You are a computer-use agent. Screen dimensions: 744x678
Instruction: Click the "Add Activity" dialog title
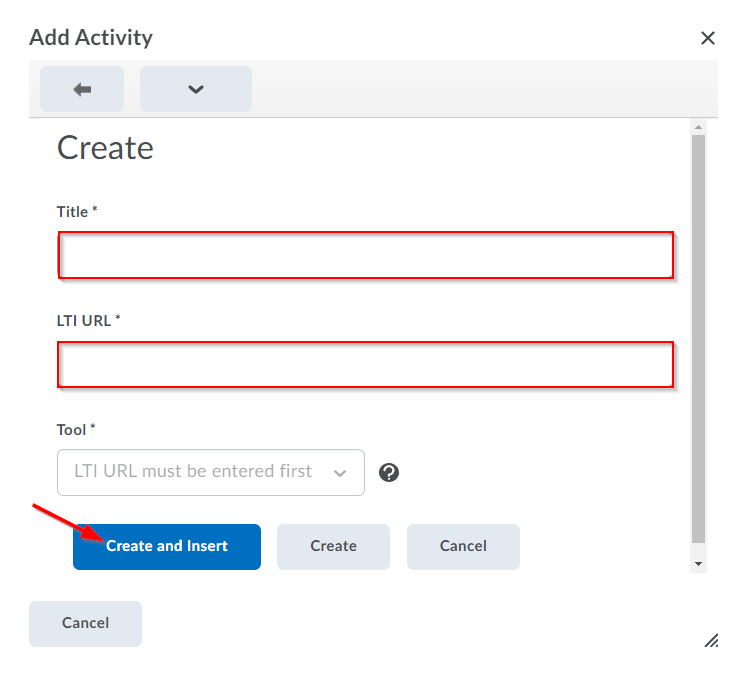click(x=91, y=38)
